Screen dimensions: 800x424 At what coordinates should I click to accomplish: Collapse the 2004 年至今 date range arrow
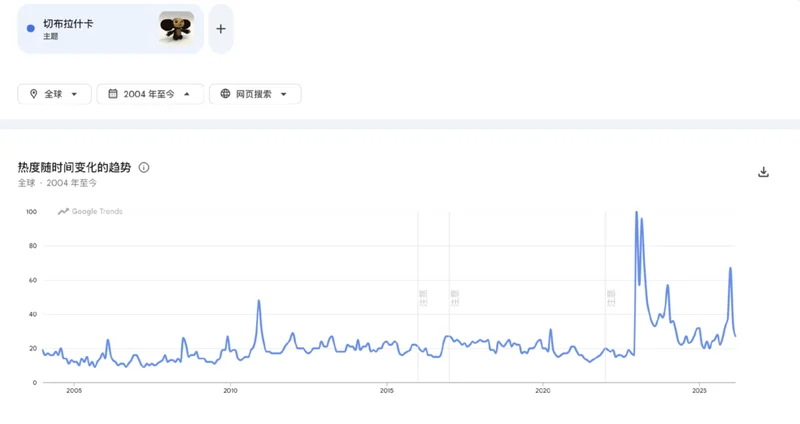tap(188, 94)
